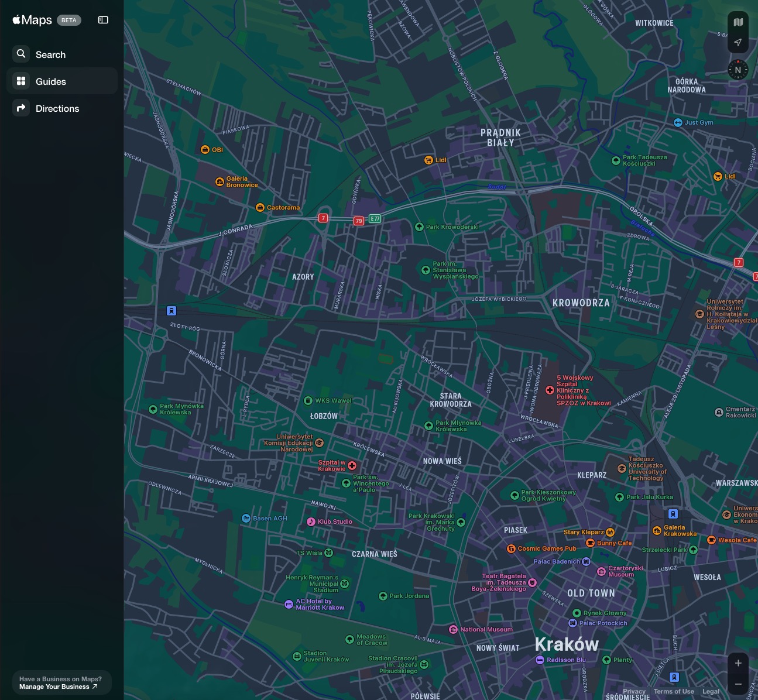Select the Cosmic Games Pub pin

pos(511,548)
